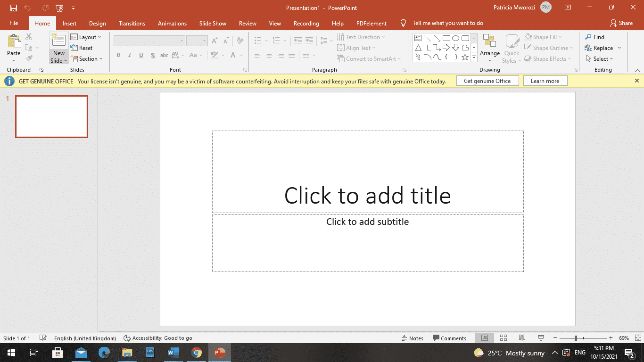644x362 pixels.
Task: Click the Quick Styles icon
Action: (512, 47)
